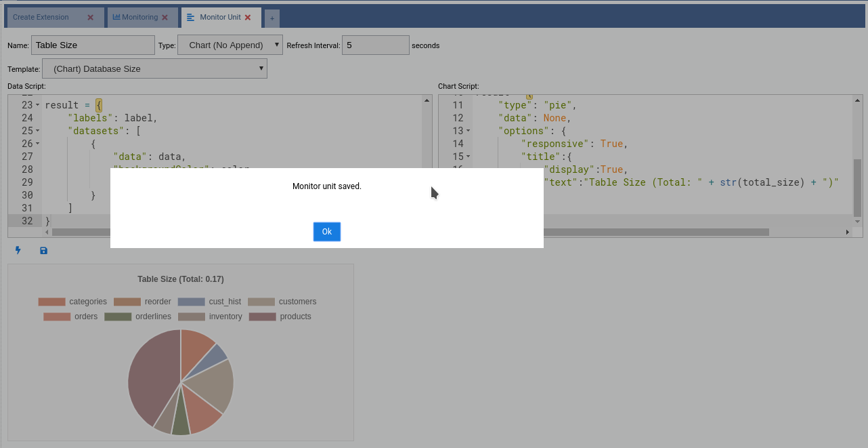Collapse the options block at line 13
The height and width of the screenshot is (448, 868).
(x=468, y=131)
